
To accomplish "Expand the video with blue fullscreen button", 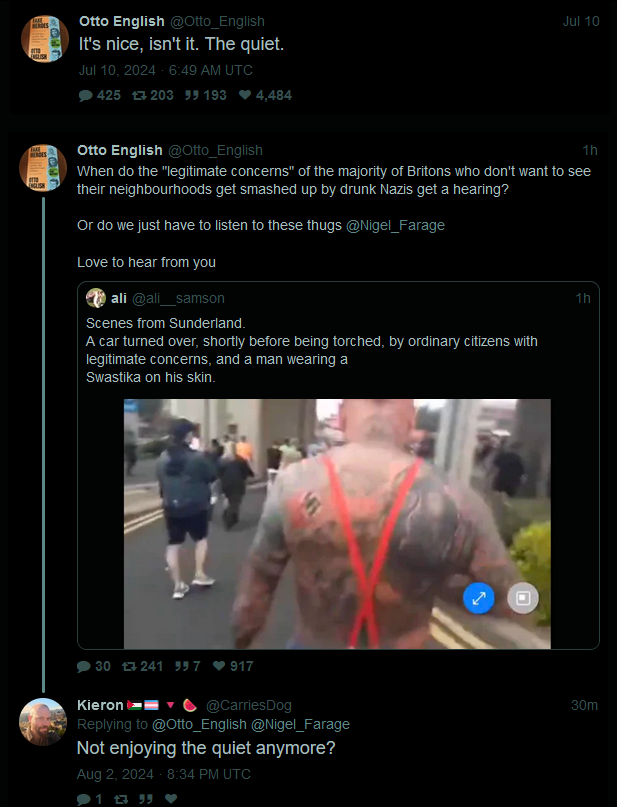I will coord(479,598).
